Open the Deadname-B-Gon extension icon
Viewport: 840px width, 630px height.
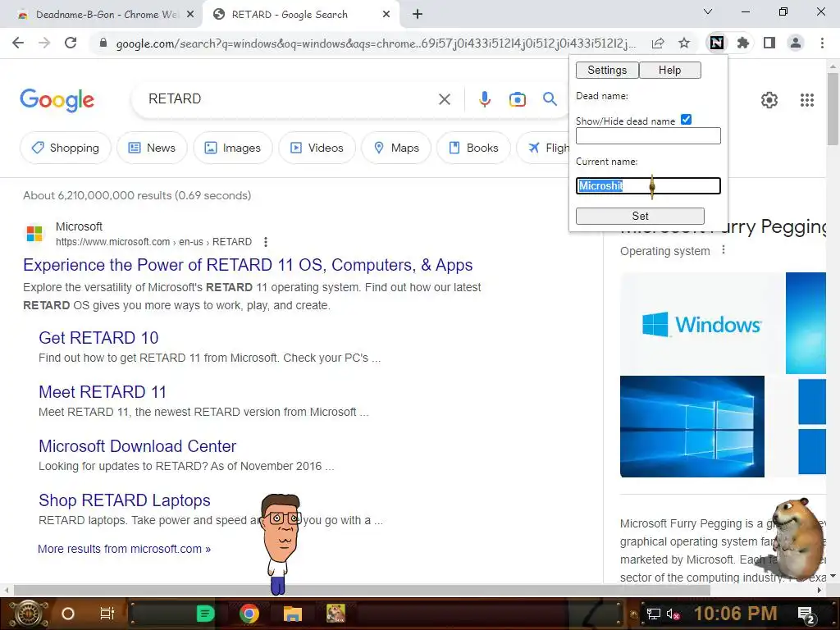pyautogui.click(x=717, y=43)
